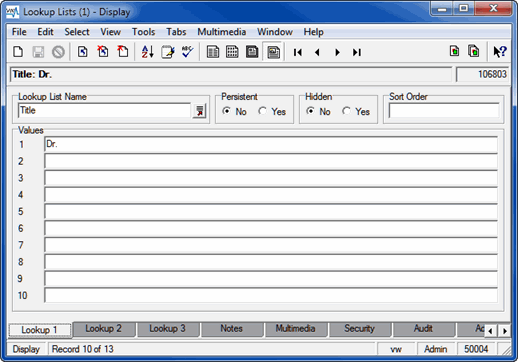This screenshot has width=518, height=362.
Task: Click the New Record toolbar icon
Action: [x=18, y=52]
